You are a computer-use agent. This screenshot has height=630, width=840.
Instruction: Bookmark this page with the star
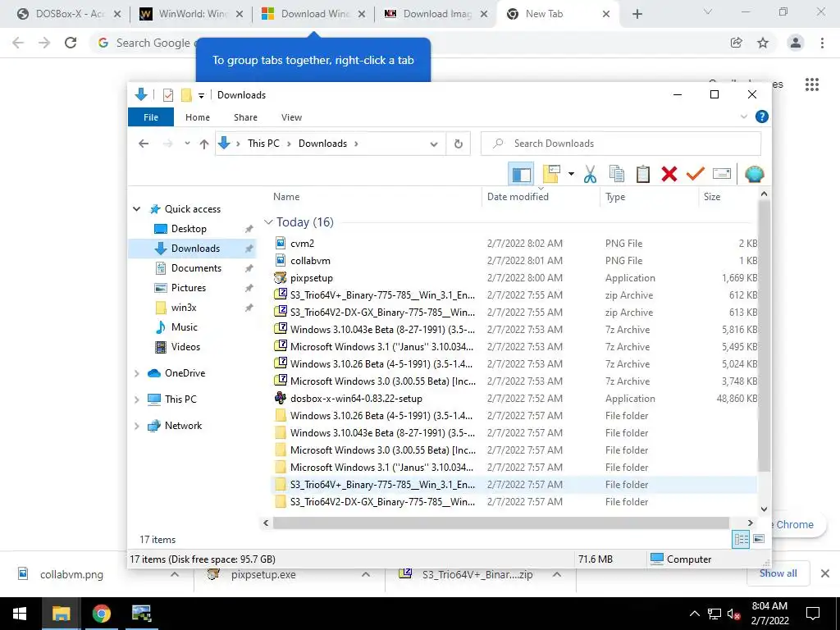763,43
